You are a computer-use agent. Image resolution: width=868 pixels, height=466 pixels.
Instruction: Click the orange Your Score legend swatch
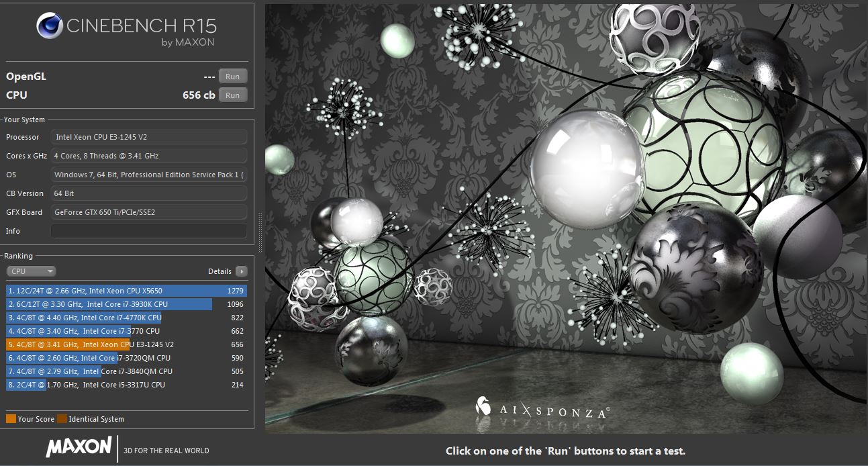(x=11, y=419)
